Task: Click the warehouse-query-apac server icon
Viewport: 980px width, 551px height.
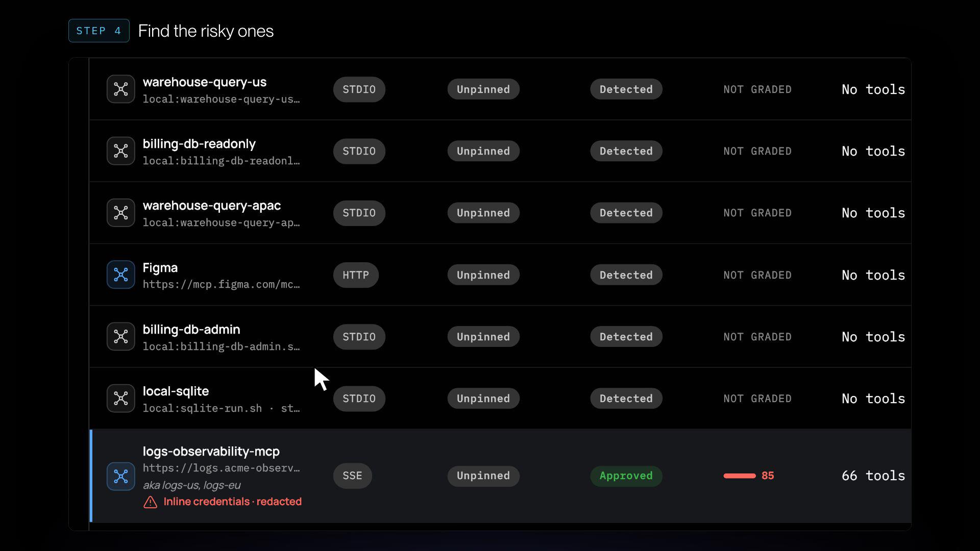Action: [x=120, y=213]
